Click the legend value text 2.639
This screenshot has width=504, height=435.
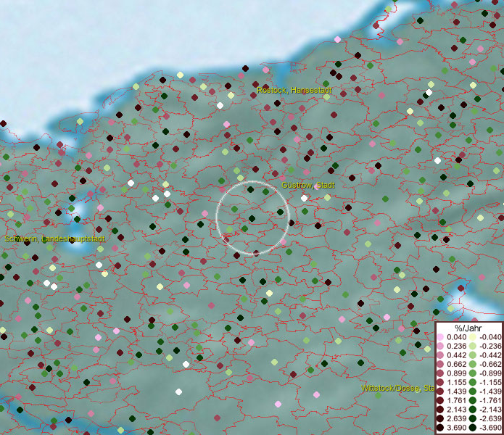456,418
